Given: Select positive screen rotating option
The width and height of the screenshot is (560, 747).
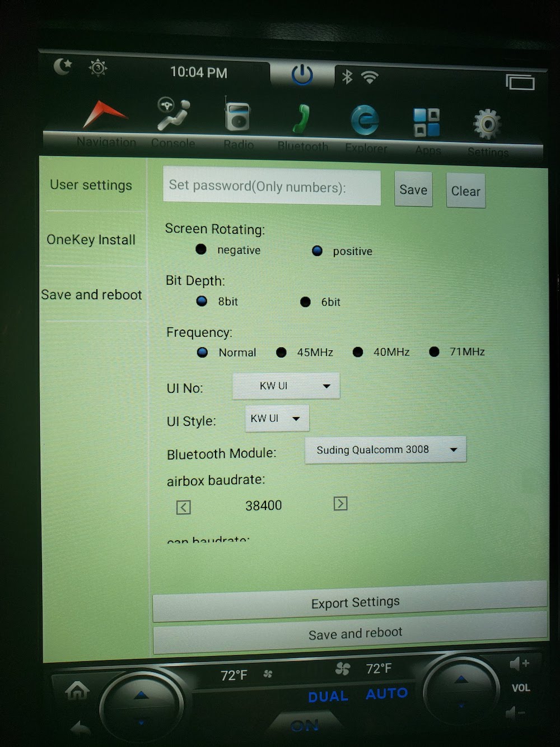Looking at the screenshot, I should coord(317,250).
